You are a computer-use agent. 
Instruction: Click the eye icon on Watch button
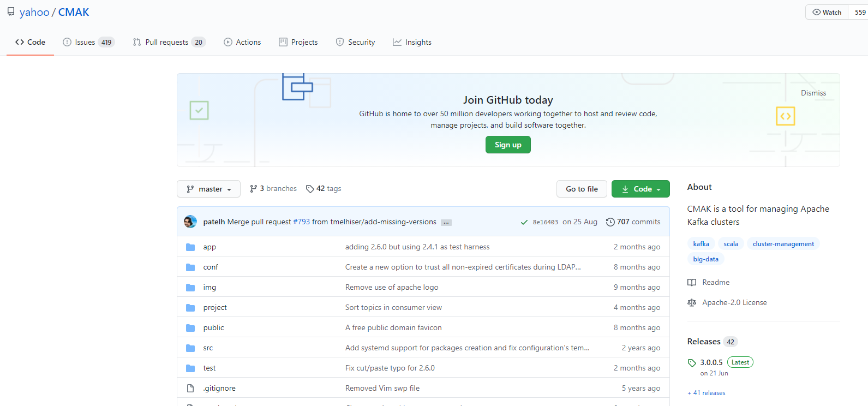817,12
